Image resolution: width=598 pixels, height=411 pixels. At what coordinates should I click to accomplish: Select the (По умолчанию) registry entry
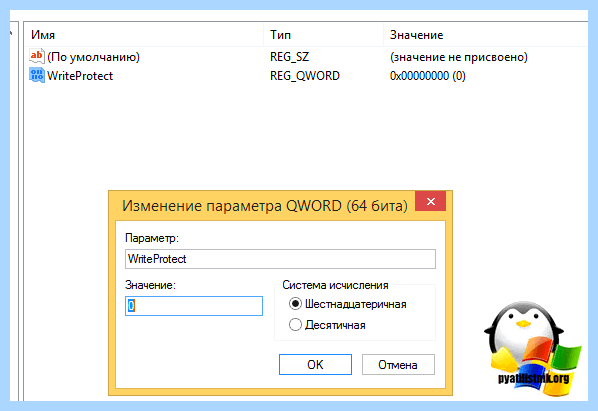pos(93,57)
